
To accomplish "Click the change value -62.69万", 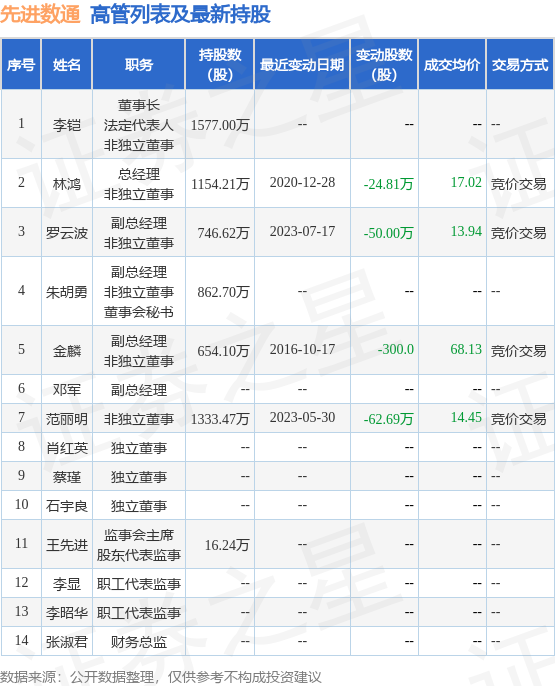I will (388, 419).
